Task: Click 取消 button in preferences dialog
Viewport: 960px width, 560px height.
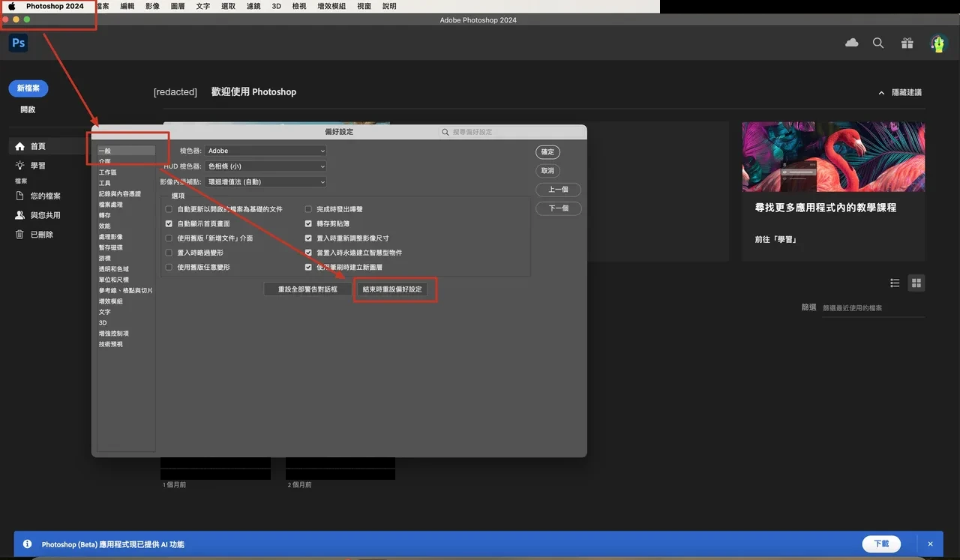Action: click(547, 171)
